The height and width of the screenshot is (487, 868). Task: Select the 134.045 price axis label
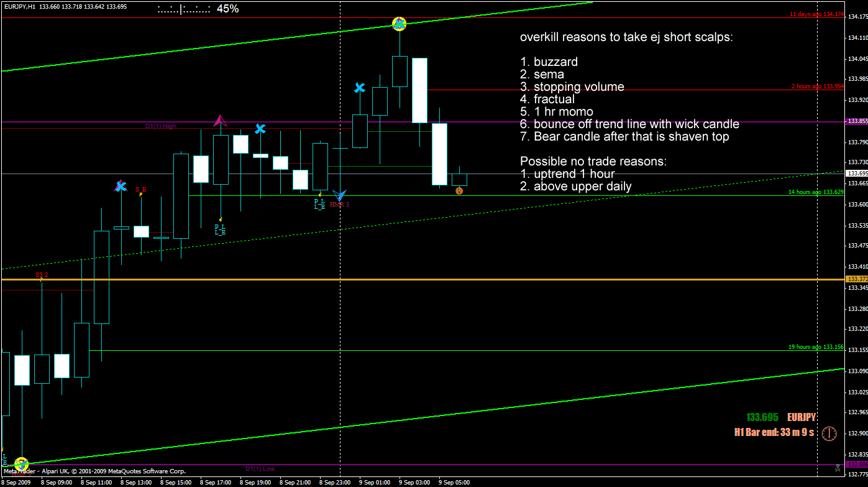coord(857,58)
